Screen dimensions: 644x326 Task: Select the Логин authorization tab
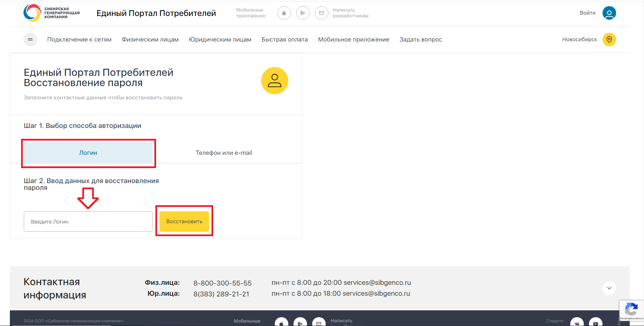(x=88, y=153)
